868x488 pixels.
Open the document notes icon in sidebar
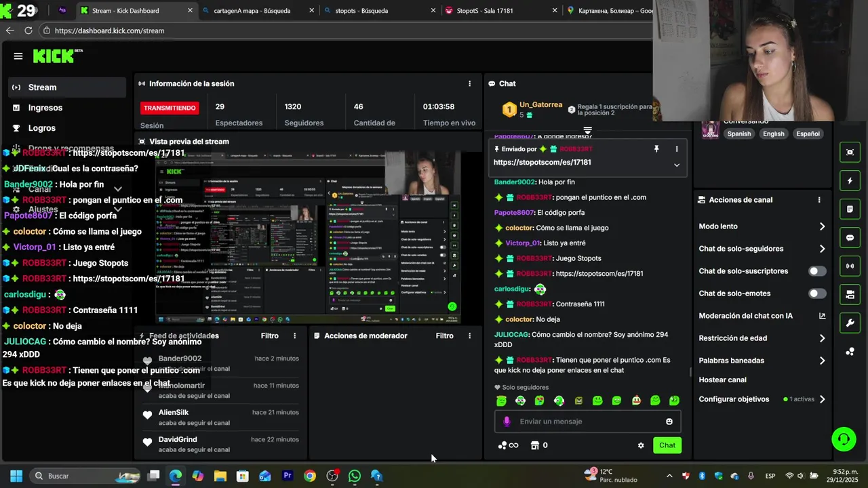(x=850, y=209)
